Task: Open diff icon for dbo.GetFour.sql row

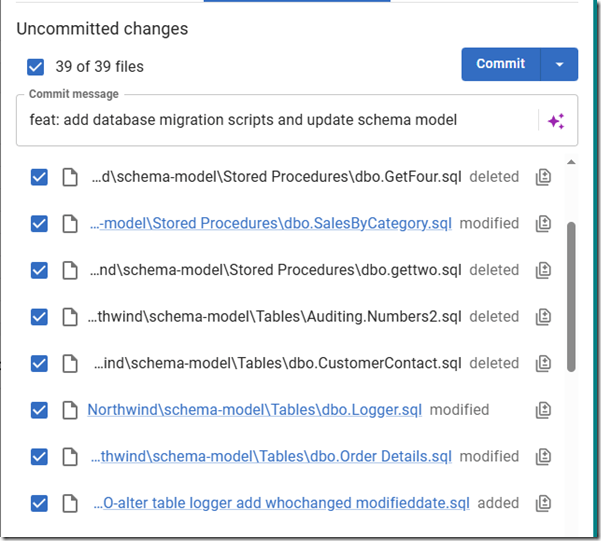Action: [543, 177]
